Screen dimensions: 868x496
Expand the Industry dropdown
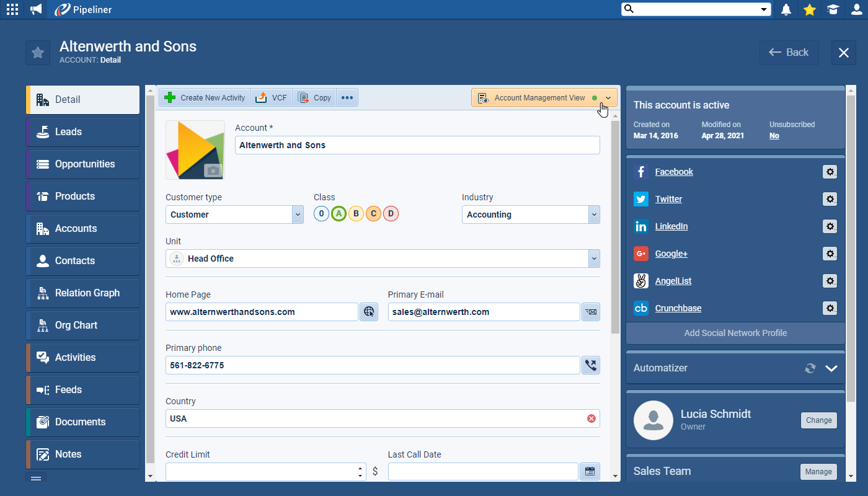point(593,215)
